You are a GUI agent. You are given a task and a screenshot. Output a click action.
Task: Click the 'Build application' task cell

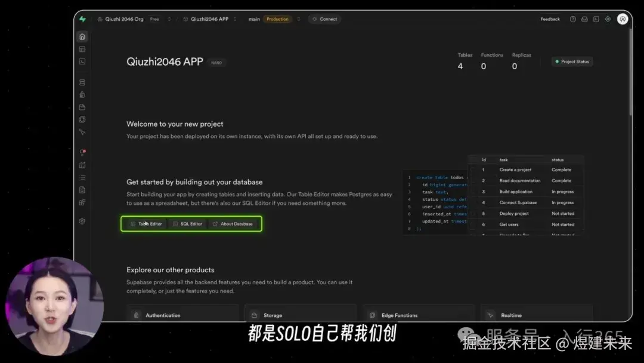tap(516, 192)
